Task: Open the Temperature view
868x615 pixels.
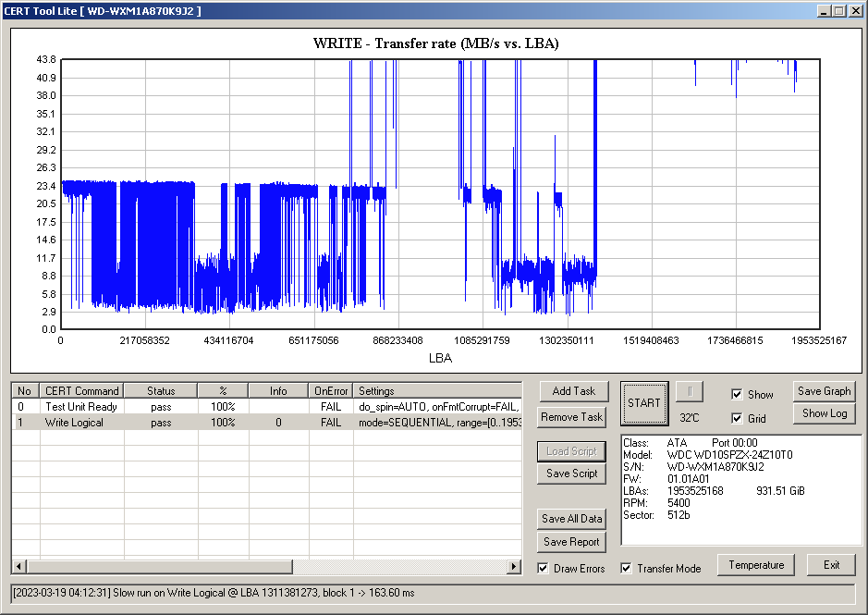Action: coord(755,565)
